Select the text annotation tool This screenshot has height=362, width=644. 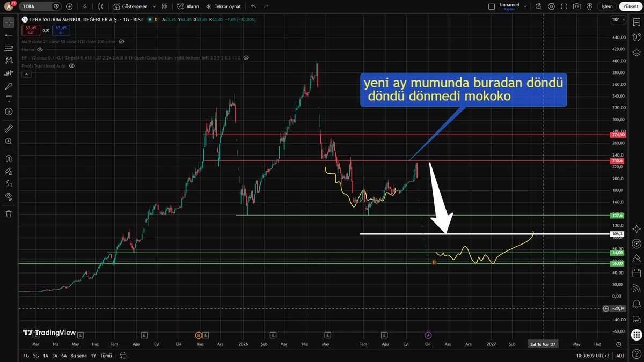coord(9,99)
